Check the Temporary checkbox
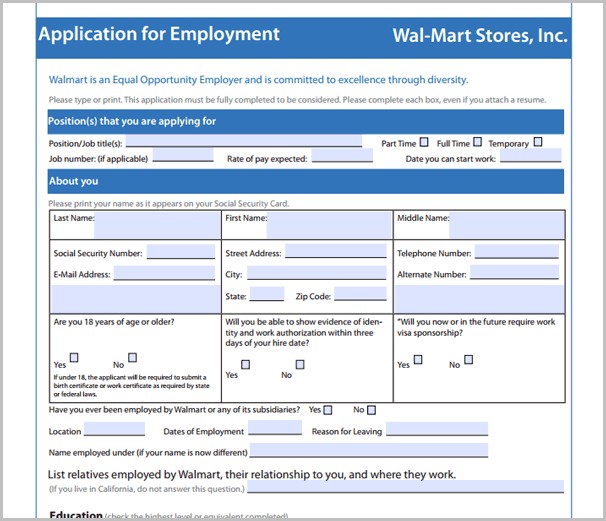This screenshot has width=606, height=521. pyautogui.click(x=538, y=142)
